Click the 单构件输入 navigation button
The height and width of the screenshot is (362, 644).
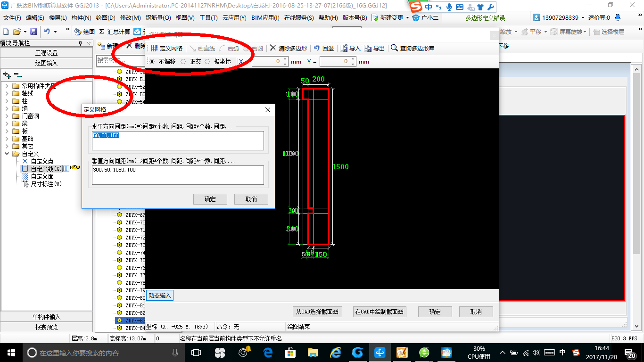[47, 317]
